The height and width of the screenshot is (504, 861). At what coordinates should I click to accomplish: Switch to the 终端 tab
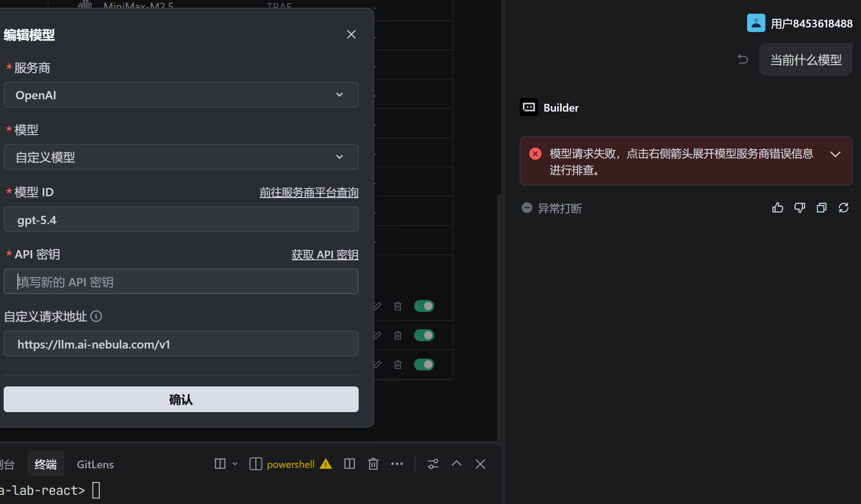(46, 464)
